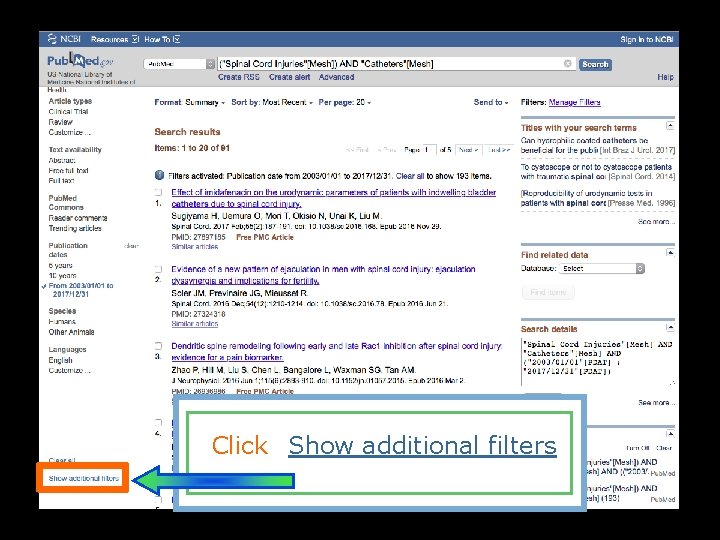
Task: Open the PubMed database selector dropdown
Action: (179, 64)
